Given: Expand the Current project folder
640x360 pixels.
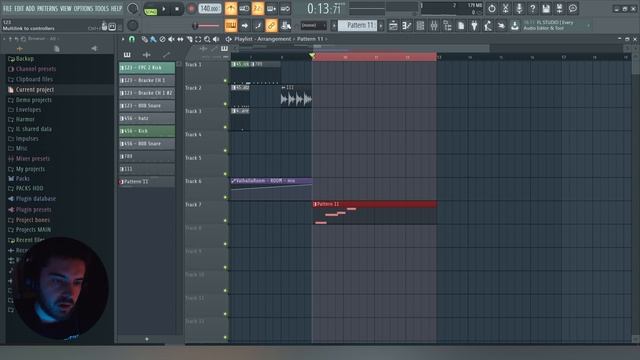Looking at the screenshot, I should [35, 89].
